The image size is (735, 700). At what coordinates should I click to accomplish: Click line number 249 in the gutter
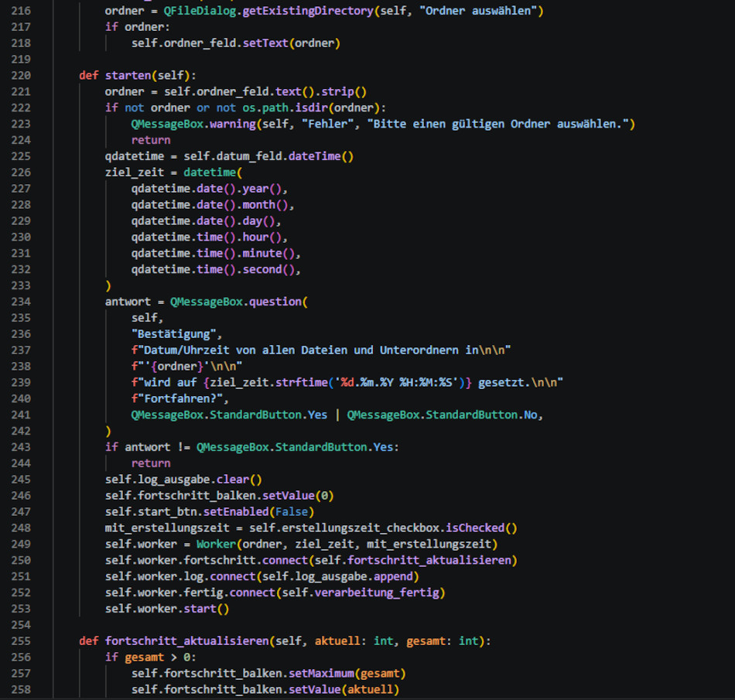coord(21,544)
